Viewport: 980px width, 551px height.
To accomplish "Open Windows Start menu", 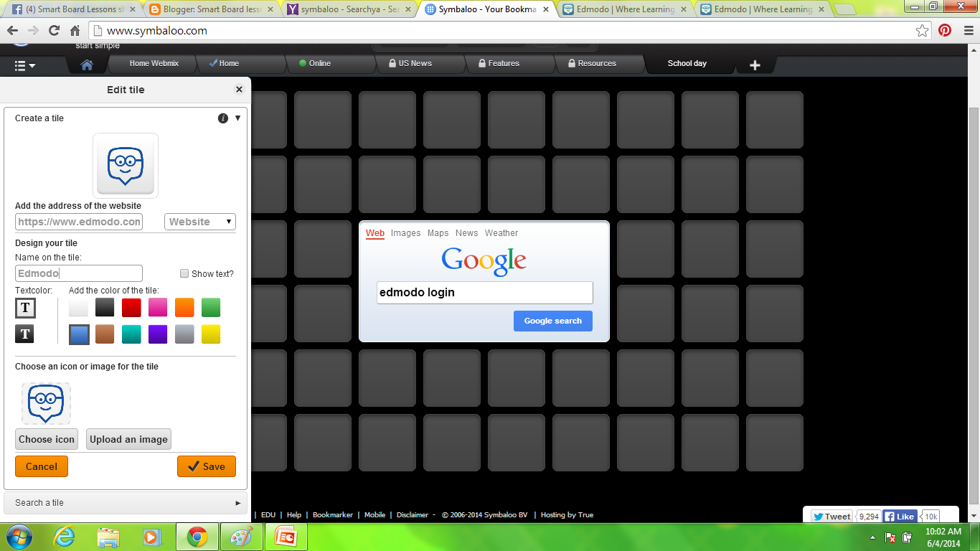I will click(x=19, y=537).
